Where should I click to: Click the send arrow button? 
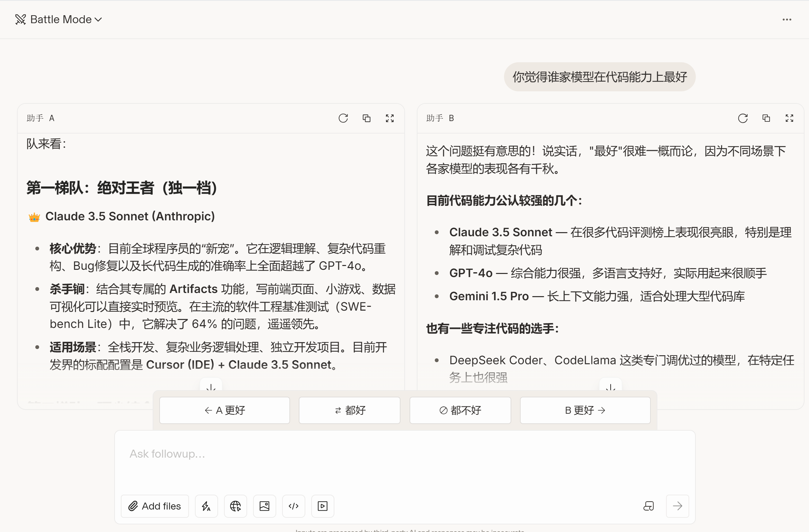677,506
